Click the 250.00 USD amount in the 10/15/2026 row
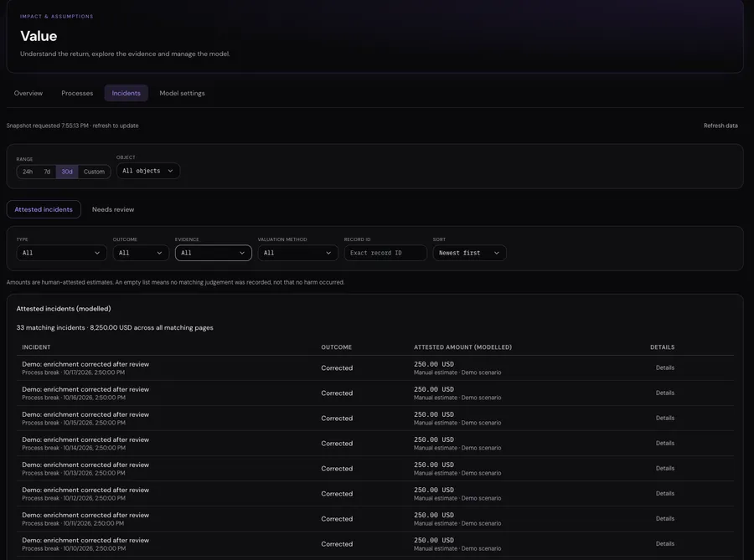Image resolution: width=754 pixels, height=560 pixels. coord(434,414)
